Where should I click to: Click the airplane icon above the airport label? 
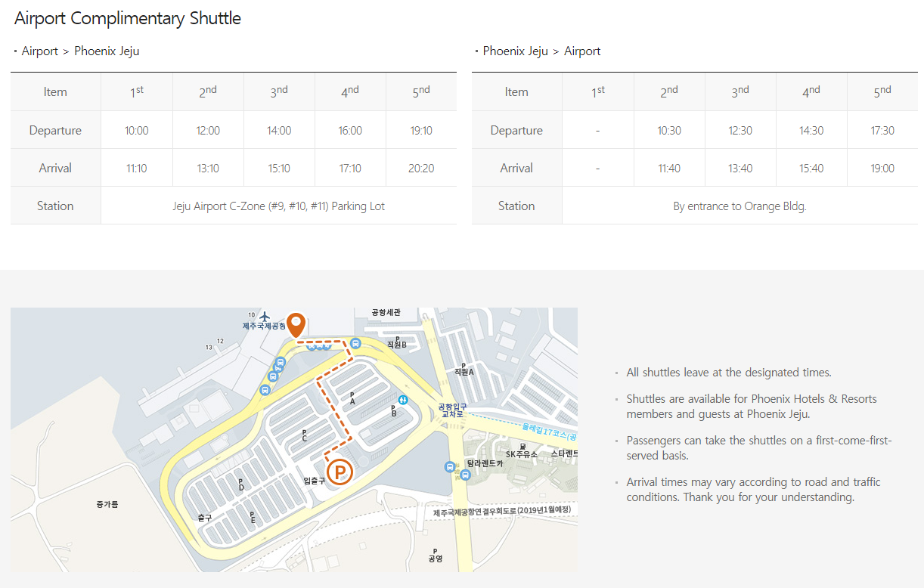point(265,315)
